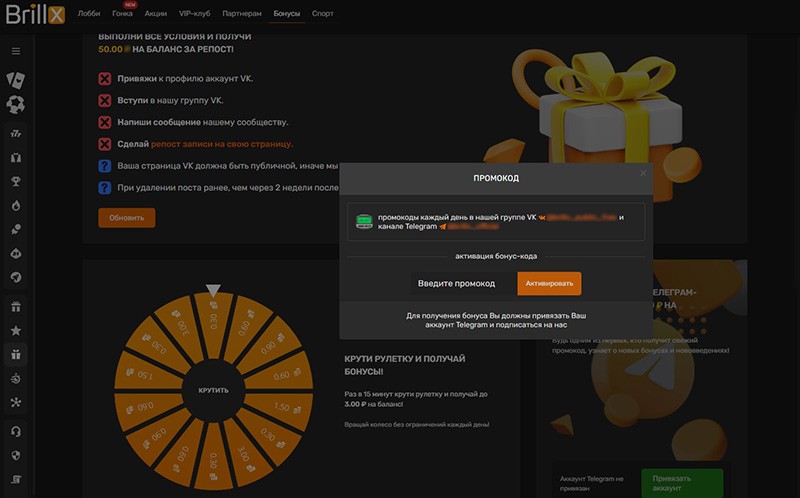Click the 777 slots icon in the sidebar
The image size is (800, 498).
[x=15, y=133]
